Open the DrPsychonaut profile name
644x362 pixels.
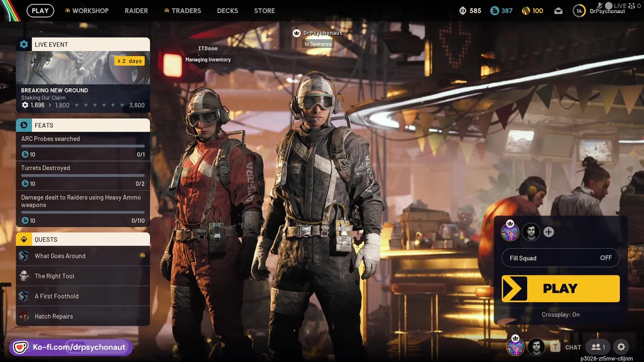coord(607,11)
